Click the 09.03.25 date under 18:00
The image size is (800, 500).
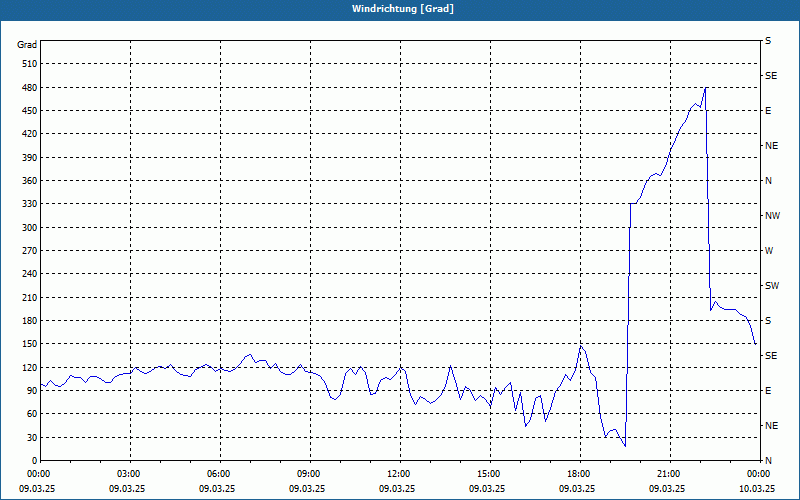coord(577,488)
